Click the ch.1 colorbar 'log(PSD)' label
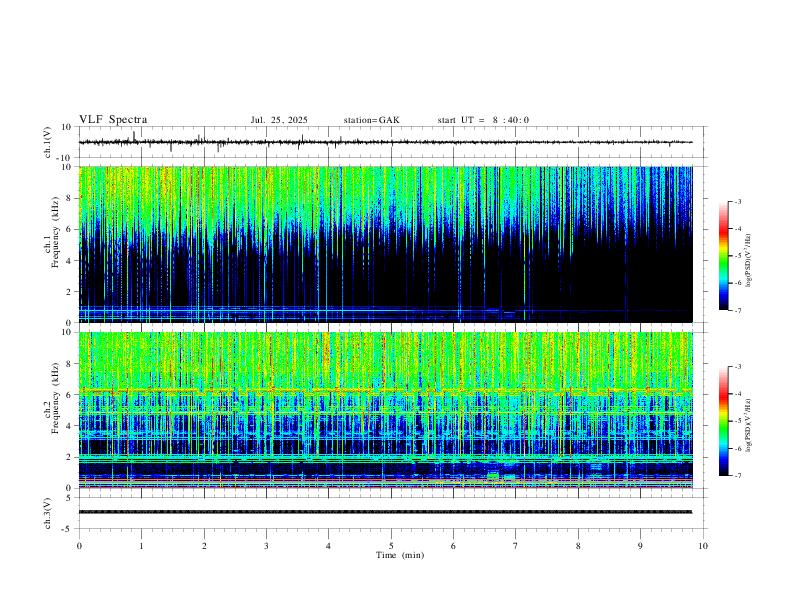This screenshot has height=612, width=792. (x=749, y=261)
